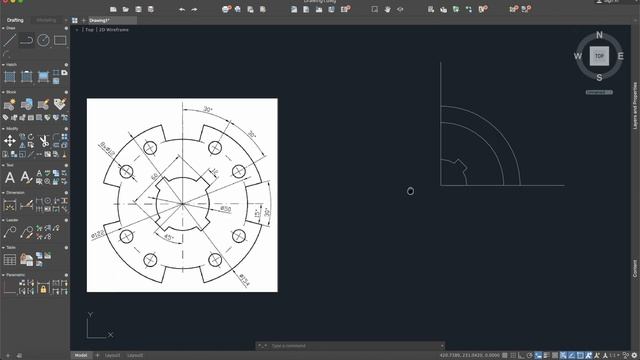Click the TOP face of ViewCube

pos(599,56)
